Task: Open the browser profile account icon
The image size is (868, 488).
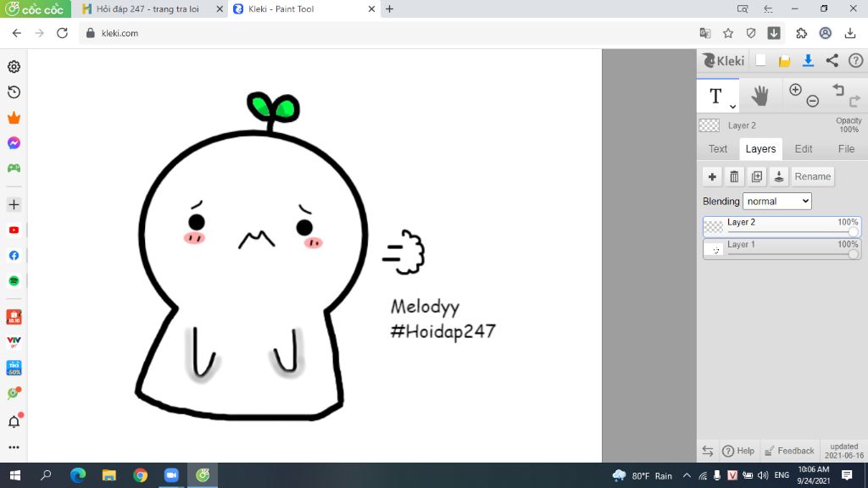Action: pyautogui.click(x=826, y=33)
